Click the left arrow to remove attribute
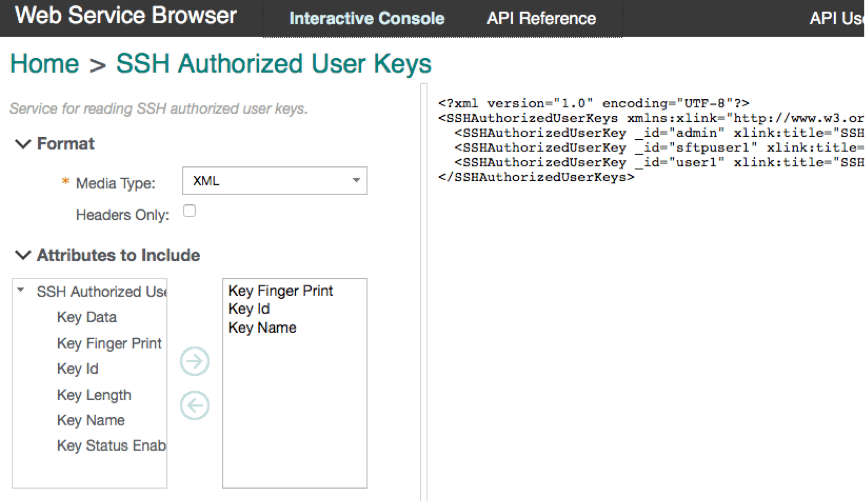 195,405
